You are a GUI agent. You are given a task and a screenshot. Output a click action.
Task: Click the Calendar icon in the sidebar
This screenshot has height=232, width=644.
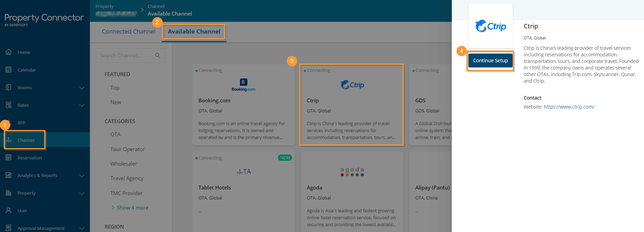click(x=9, y=70)
